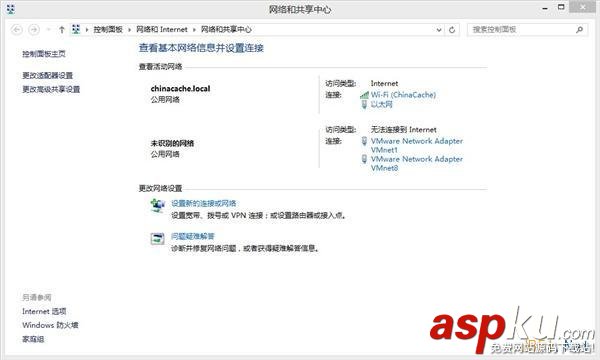
Task: Open Windows 防火墙 in the sidebar
Action: 50,325
